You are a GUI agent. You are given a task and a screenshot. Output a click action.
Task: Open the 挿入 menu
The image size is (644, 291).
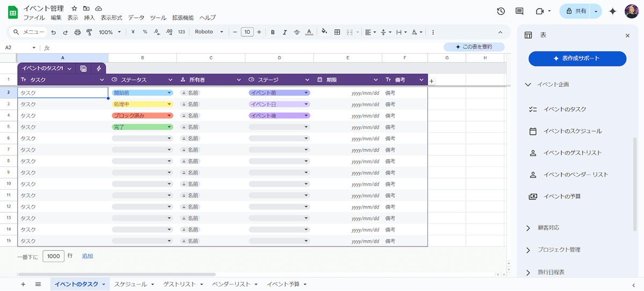[x=90, y=18]
